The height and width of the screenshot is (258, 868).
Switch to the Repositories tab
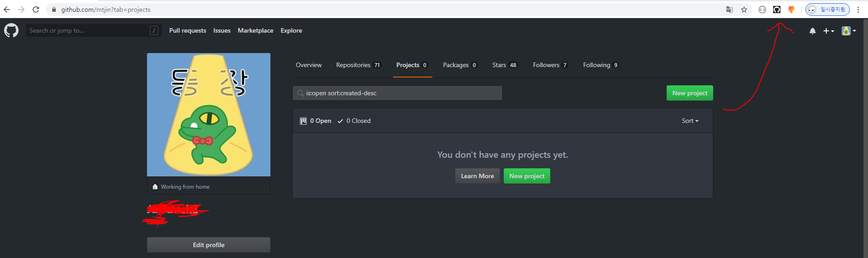[x=358, y=65]
